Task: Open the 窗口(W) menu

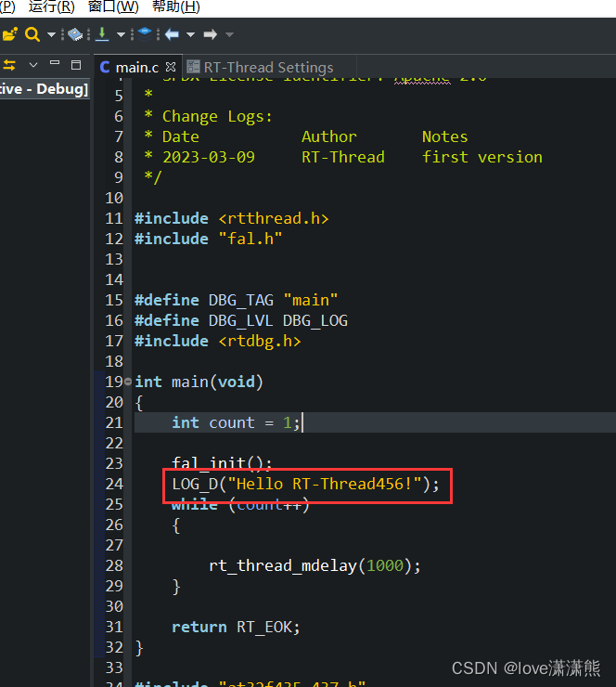Action: pos(113,7)
